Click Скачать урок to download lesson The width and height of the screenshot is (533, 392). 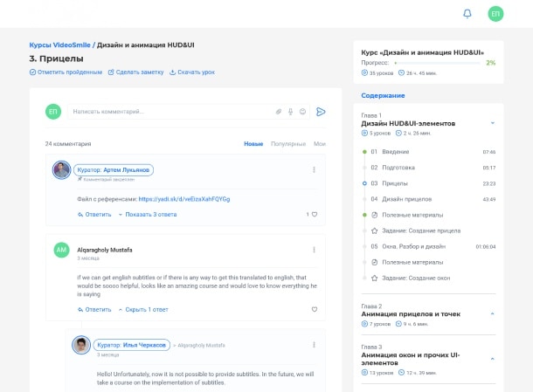coord(190,72)
